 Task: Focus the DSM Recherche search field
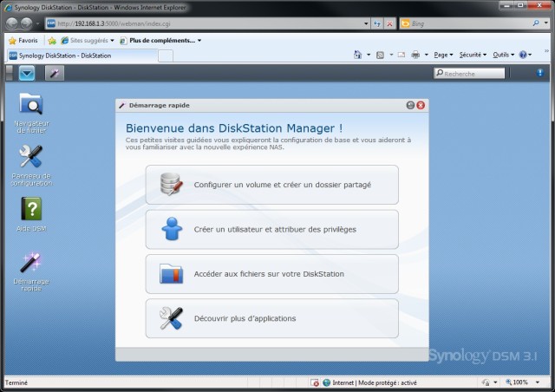click(x=469, y=74)
